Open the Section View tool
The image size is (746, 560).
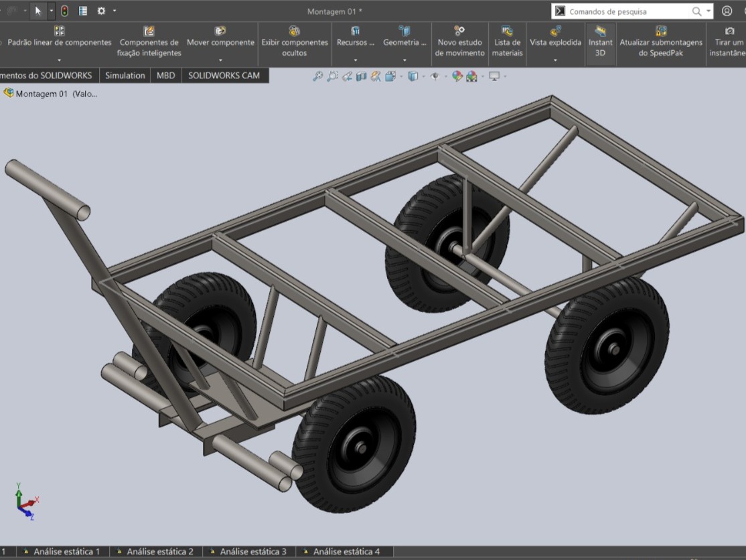[x=361, y=76]
